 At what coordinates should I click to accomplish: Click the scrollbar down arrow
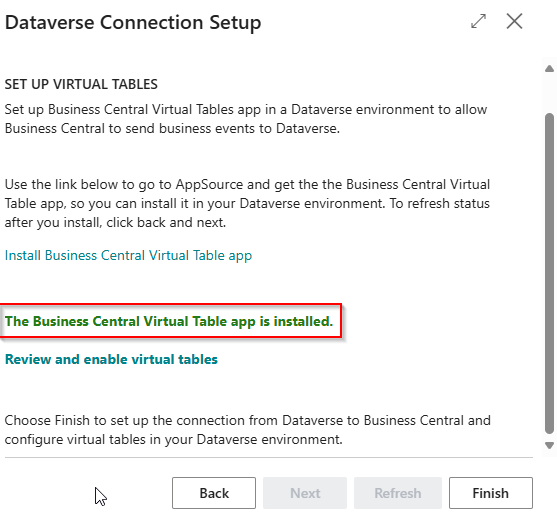pos(550,445)
